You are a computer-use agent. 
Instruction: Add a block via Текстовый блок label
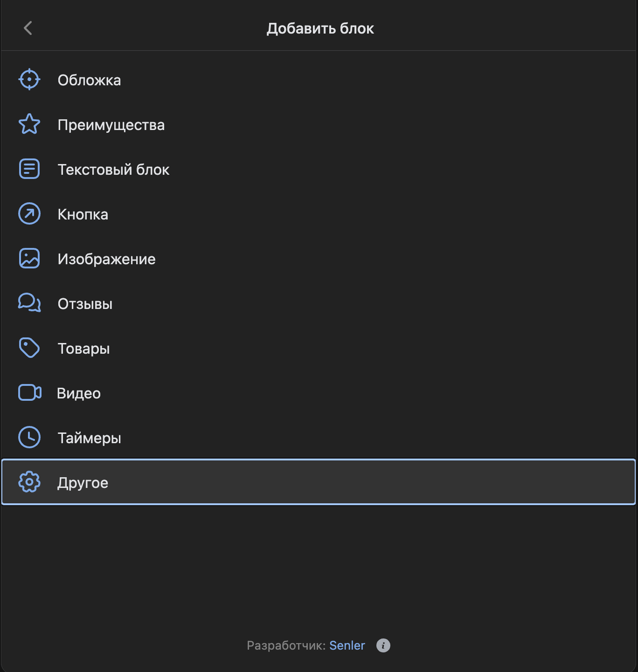coord(113,170)
